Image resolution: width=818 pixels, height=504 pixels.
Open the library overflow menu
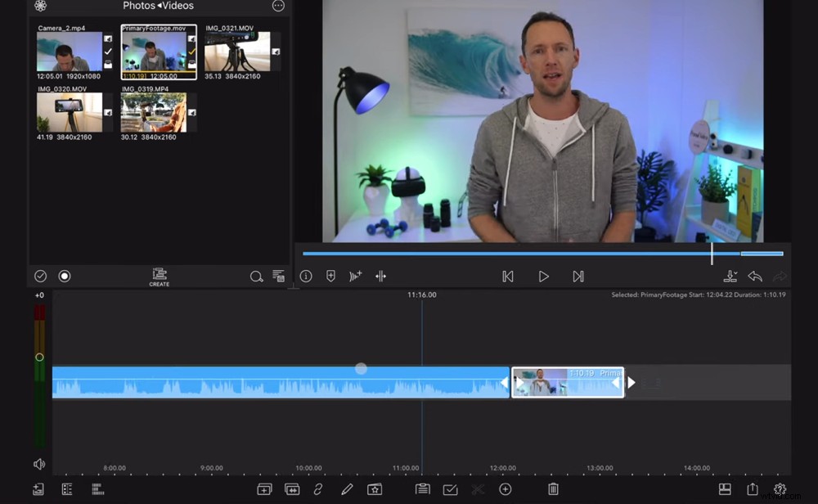[278, 7]
